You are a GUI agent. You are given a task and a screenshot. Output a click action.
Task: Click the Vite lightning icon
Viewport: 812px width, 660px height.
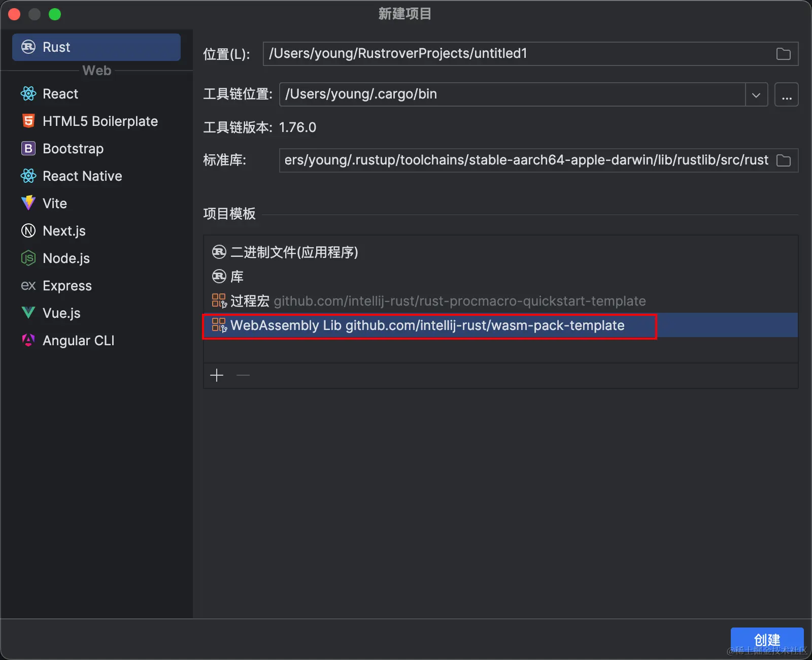coord(28,203)
